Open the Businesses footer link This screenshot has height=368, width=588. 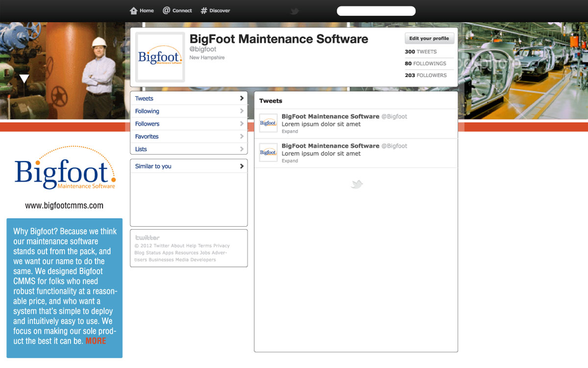(161, 260)
